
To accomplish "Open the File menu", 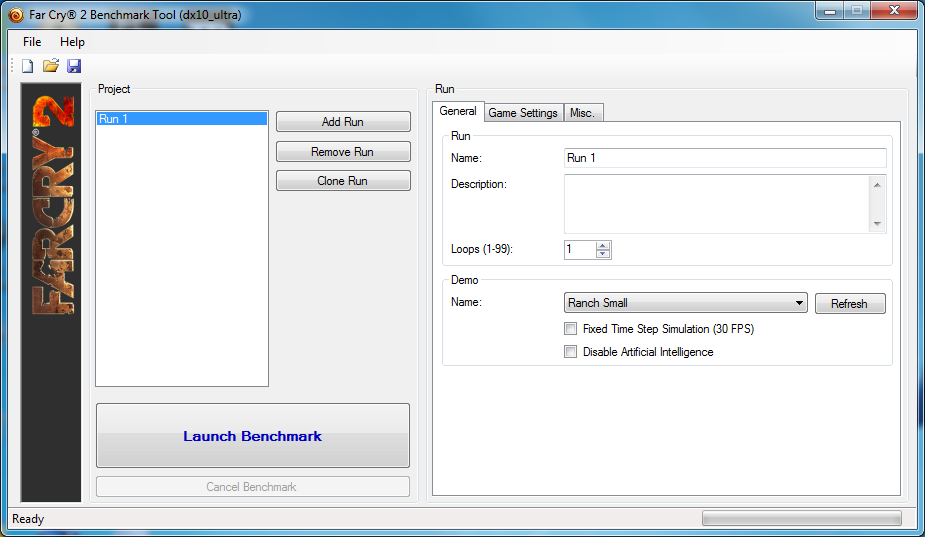I will click(x=32, y=42).
